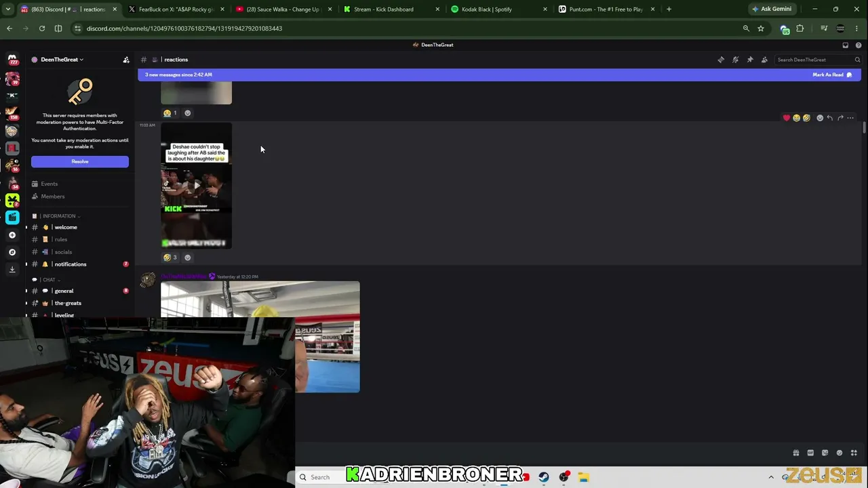Show hidden system tray icons chevron
This screenshot has width=868, height=488.
coord(771,477)
